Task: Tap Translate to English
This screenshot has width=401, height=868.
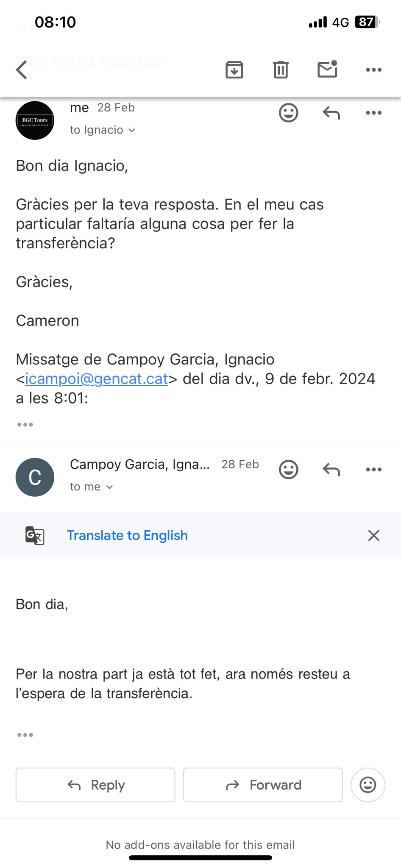Action: pyautogui.click(x=127, y=535)
